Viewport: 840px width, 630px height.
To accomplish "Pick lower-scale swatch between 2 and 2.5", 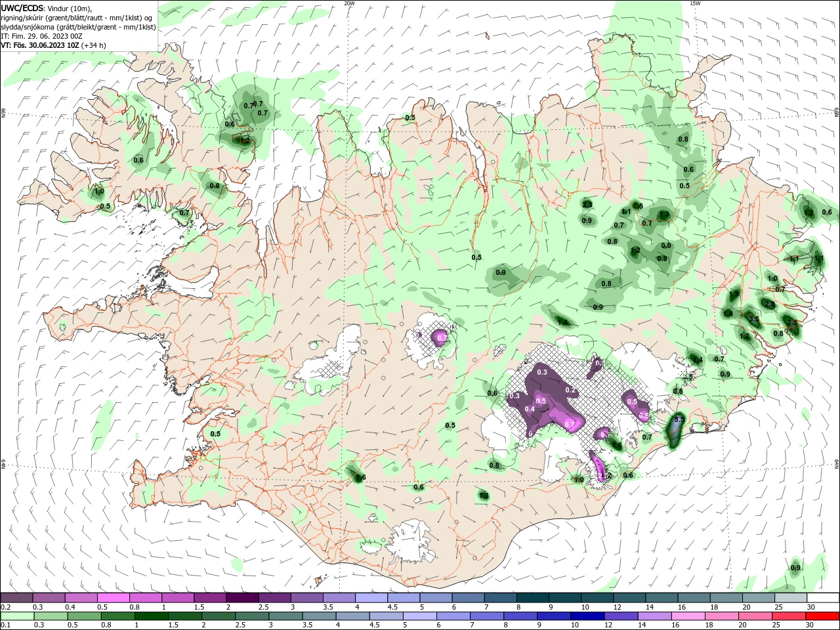I will pyautogui.click(x=219, y=616).
